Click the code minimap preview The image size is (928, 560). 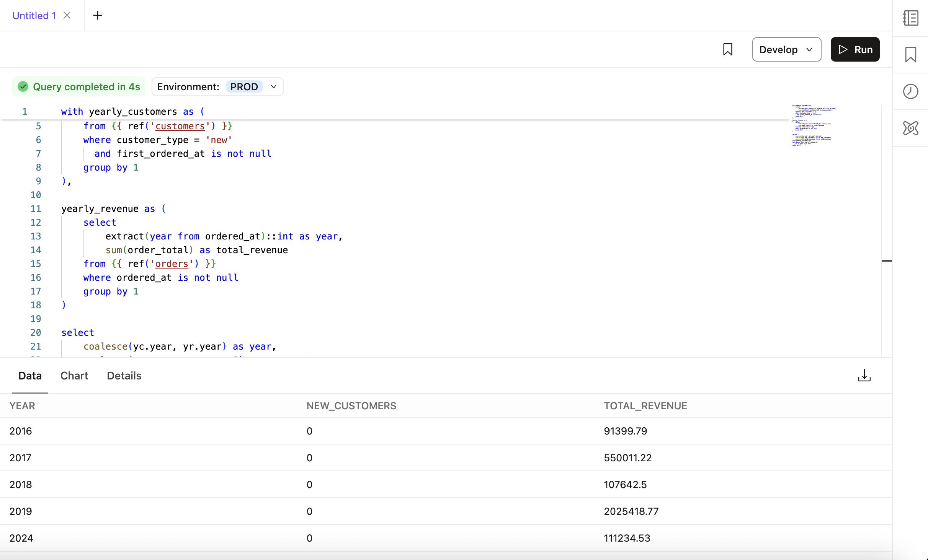coord(813,125)
